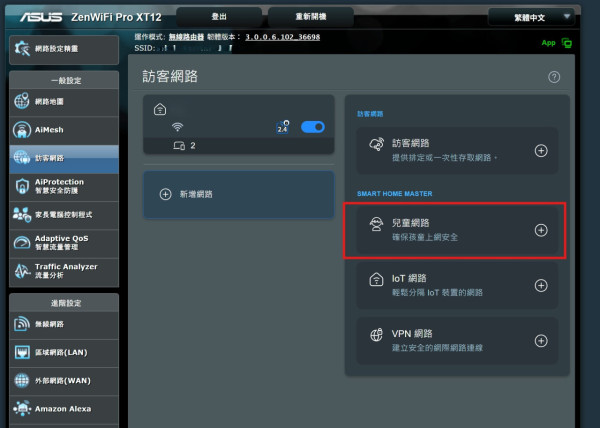Click the help question mark icon
This screenshot has height=428, width=600.
click(x=554, y=77)
